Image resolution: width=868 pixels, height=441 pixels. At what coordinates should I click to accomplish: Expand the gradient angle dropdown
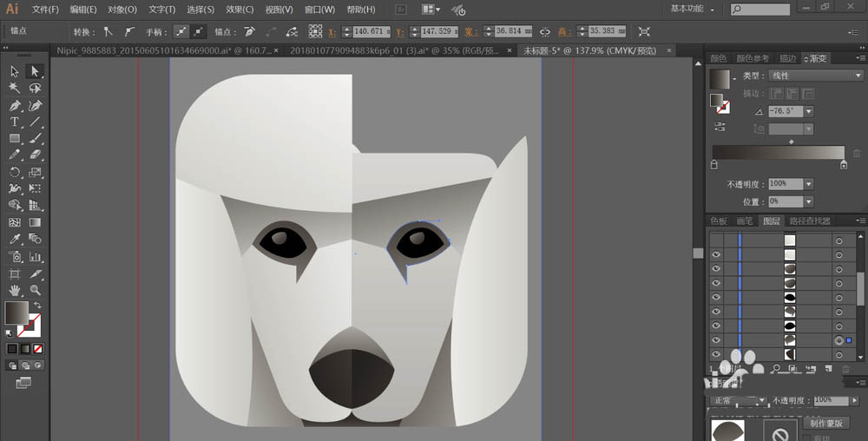809,111
